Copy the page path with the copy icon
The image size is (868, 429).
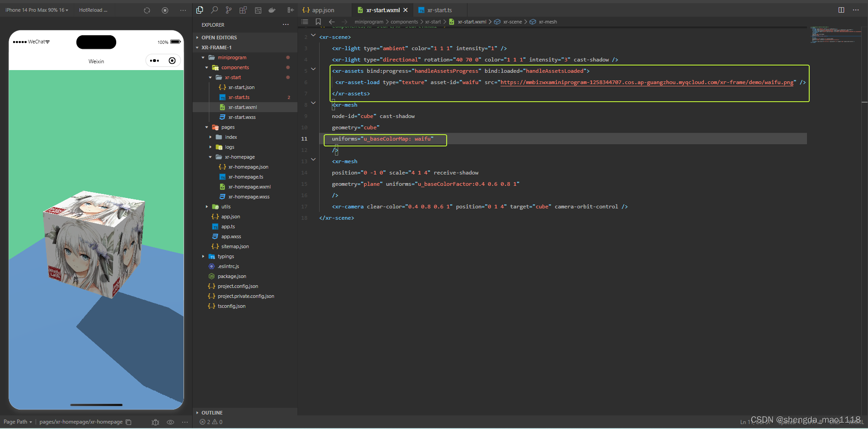click(x=128, y=422)
